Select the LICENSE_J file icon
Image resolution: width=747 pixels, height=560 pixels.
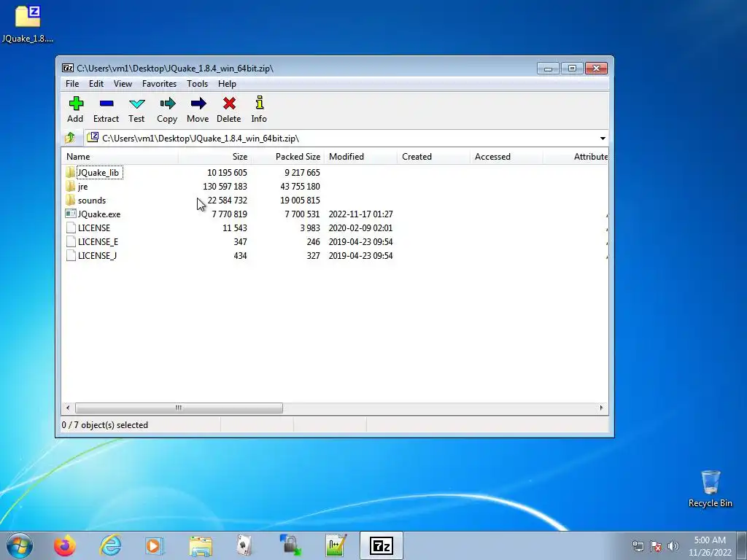[x=71, y=255]
